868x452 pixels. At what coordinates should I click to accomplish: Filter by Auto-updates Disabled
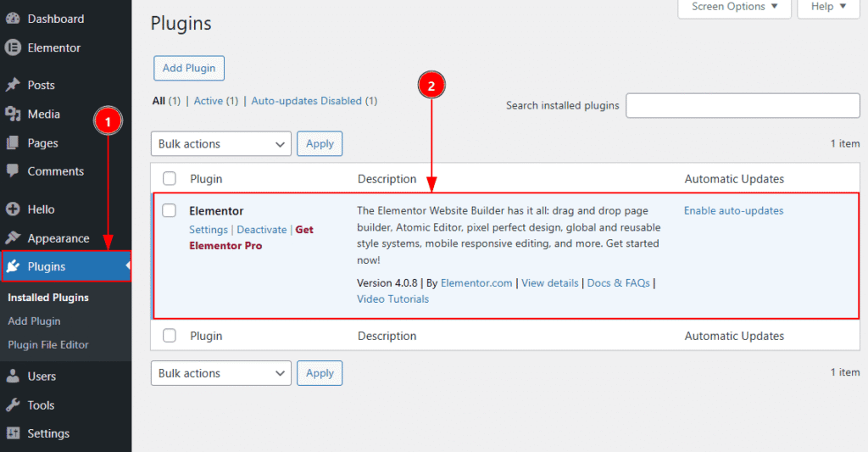point(306,101)
